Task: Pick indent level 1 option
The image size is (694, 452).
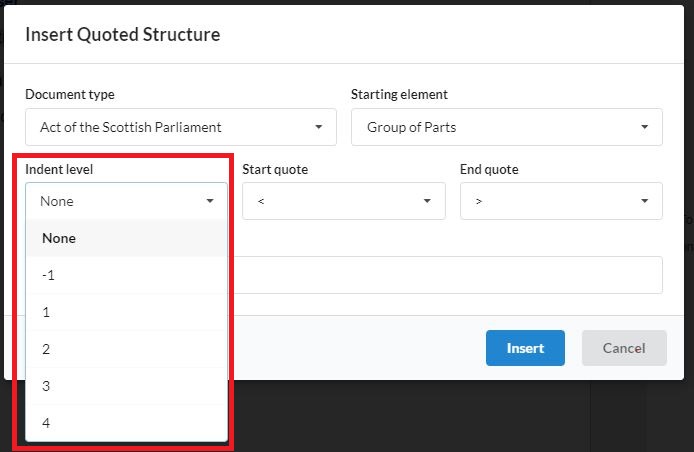Action: point(126,312)
